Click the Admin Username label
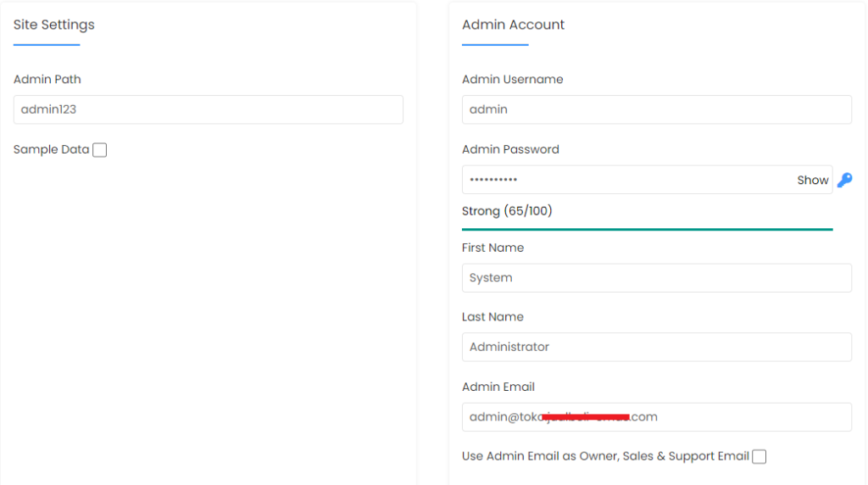 [x=512, y=80]
